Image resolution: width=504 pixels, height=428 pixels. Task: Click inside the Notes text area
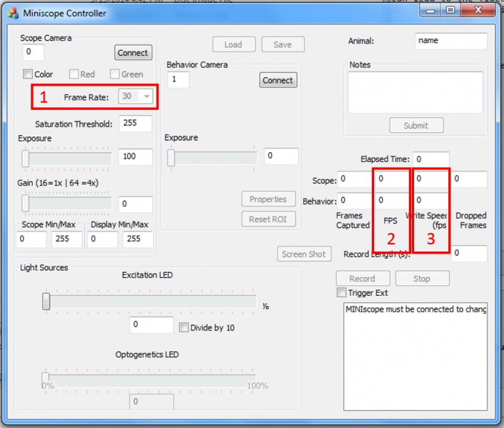pyautogui.click(x=416, y=92)
